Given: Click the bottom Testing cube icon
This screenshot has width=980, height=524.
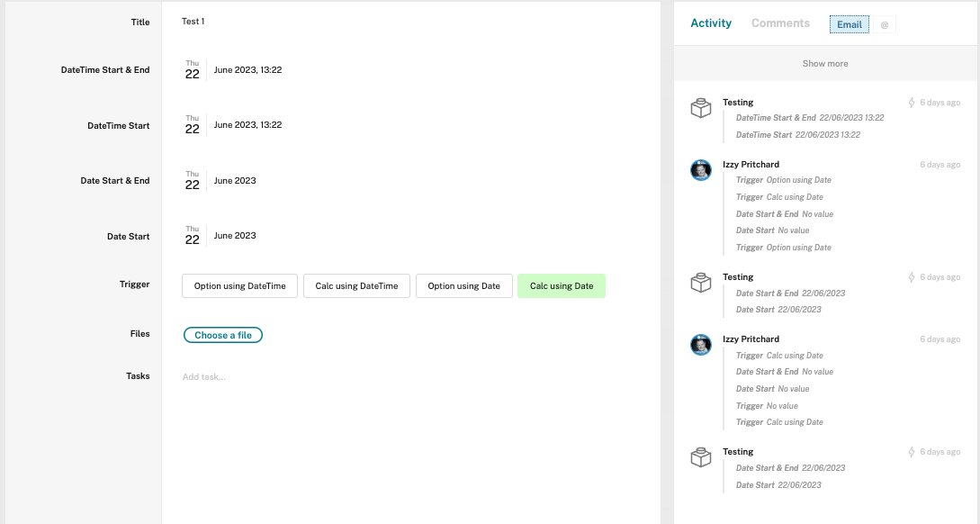Looking at the screenshot, I should pyautogui.click(x=701, y=457).
